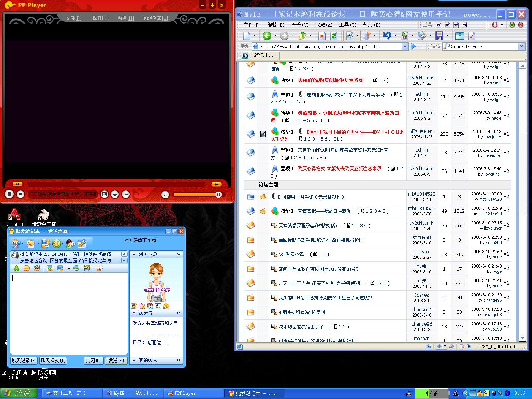Click the wrench settings icon in QQ chat

(x=82, y=244)
